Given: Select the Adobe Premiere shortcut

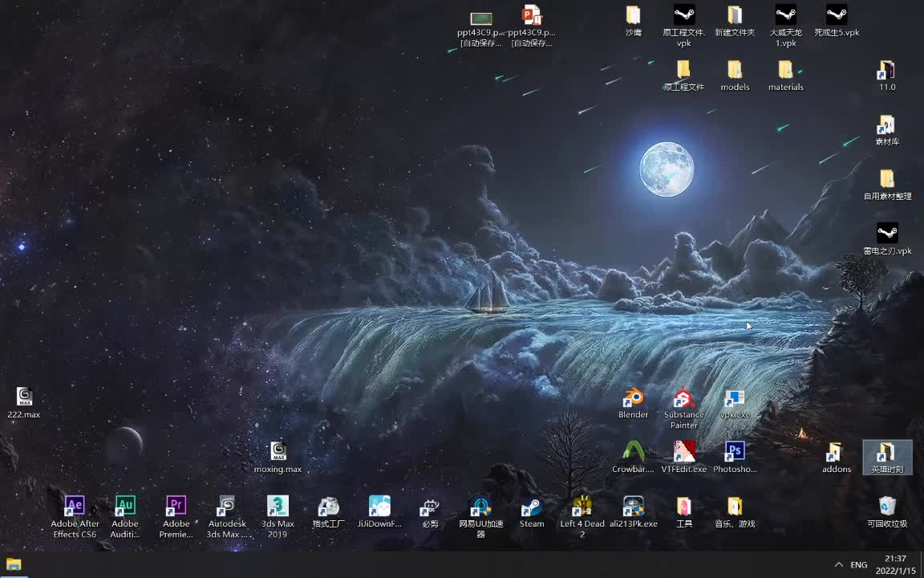Looking at the screenshot, I should click(176, 516).
